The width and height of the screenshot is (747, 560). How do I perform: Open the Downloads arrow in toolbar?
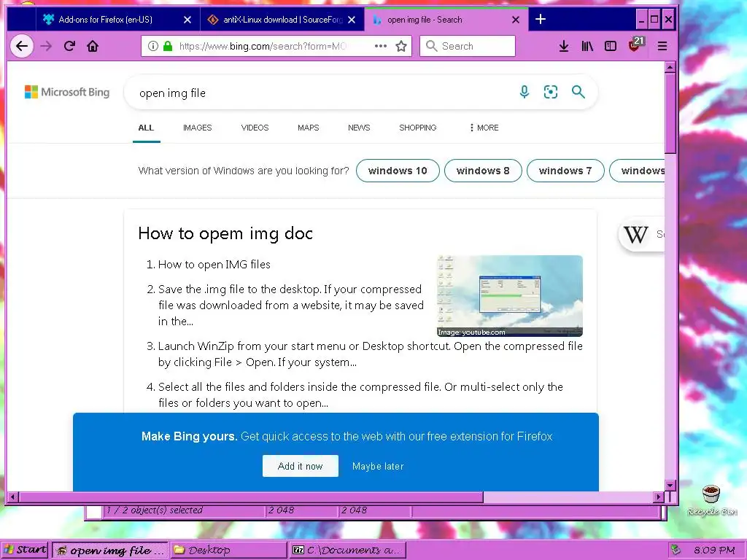pyautogui.click(x=564, y=46)
